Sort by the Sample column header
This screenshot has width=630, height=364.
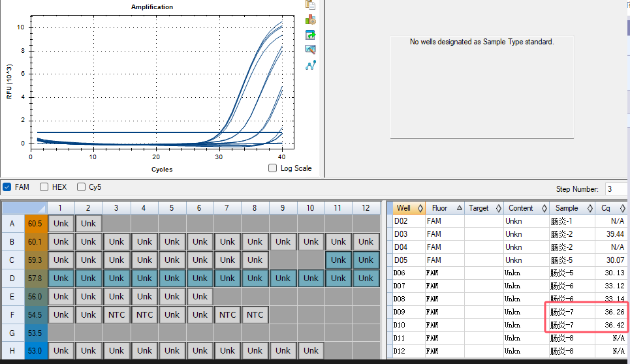pos(572,208)
